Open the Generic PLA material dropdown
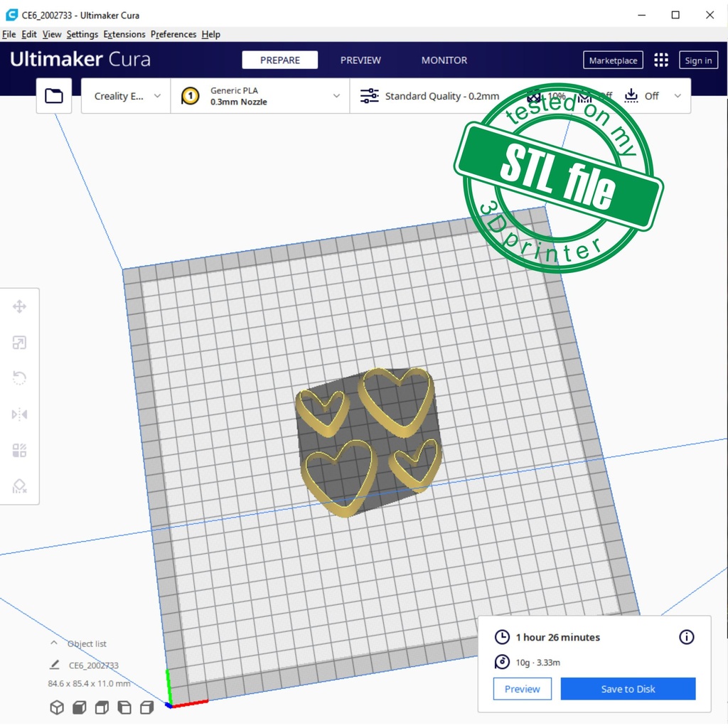 pyautogui.click(x=260, y=96)
